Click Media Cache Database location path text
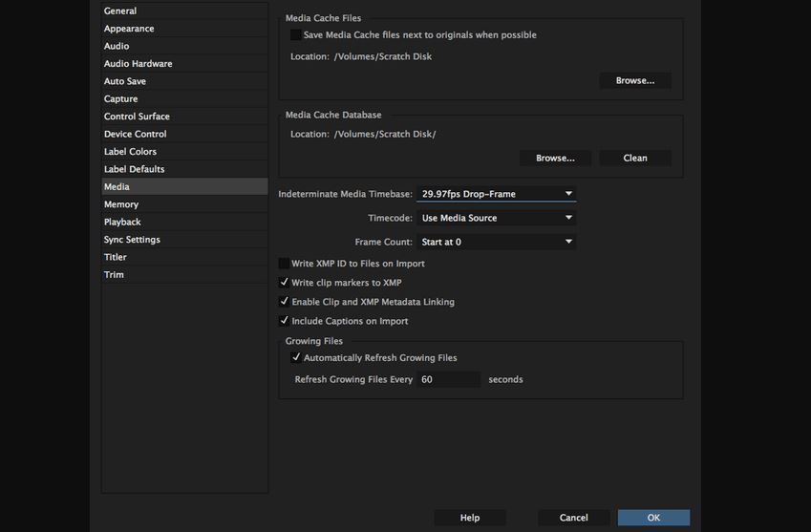811x532 pixels. coord(385,134)
